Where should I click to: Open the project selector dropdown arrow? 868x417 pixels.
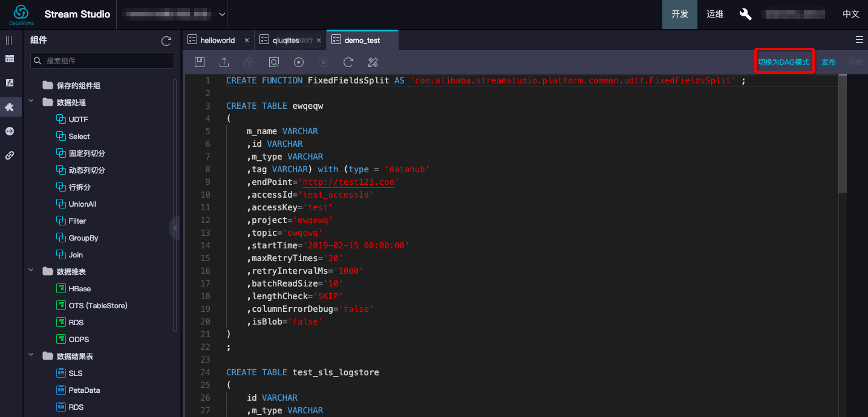(x=222, y=14)
